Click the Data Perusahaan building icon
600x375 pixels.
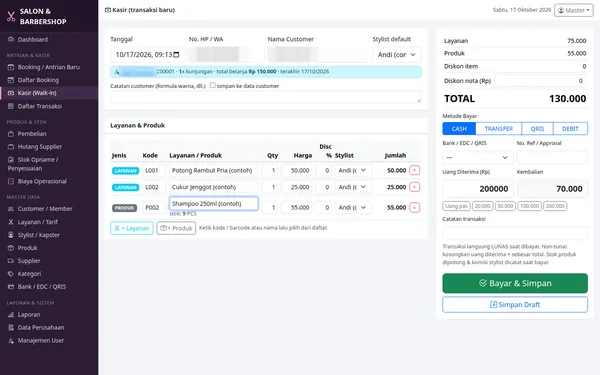[11, 328]
